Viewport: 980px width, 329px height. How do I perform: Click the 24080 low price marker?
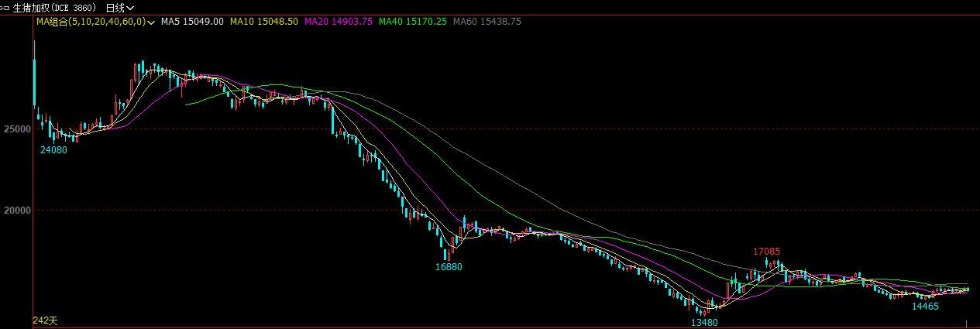53,150
